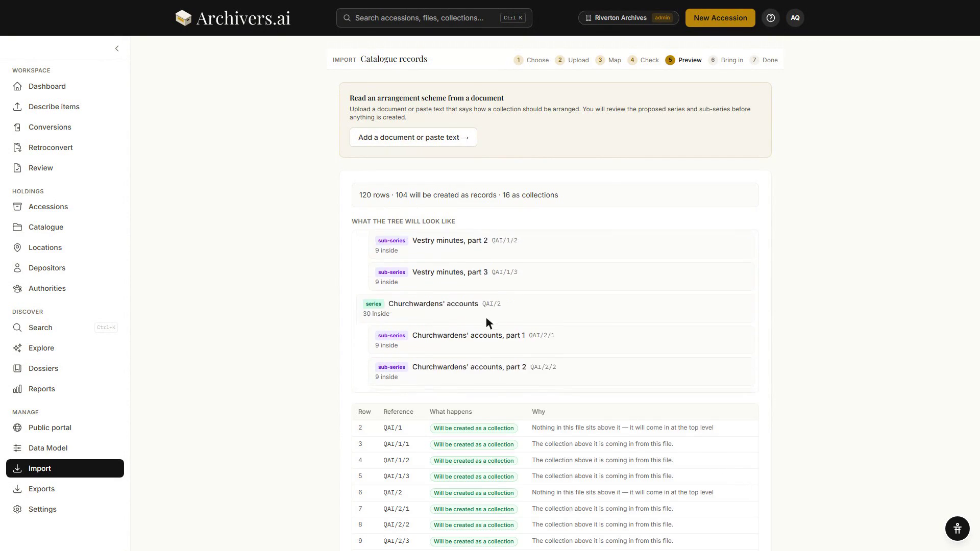Select step 5 Preview
This screenshot has width=980, height=551.
pyautogui.click(x=683, y=60)
